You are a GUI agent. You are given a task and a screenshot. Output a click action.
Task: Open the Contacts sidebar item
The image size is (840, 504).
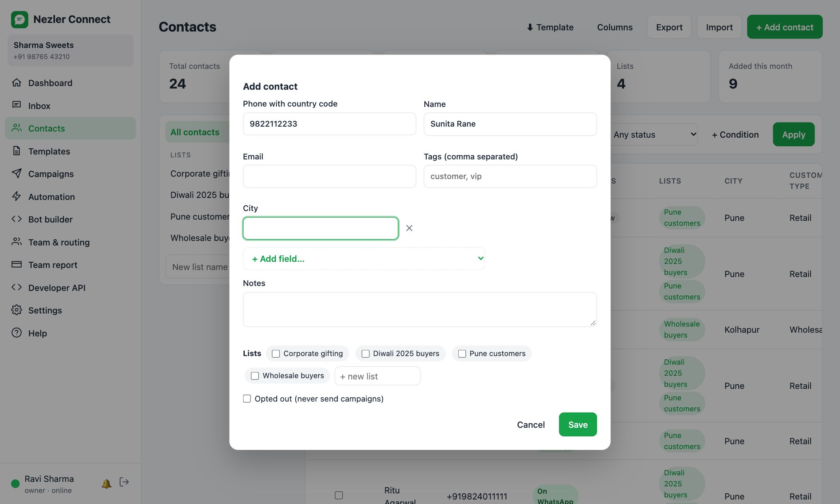click(71, 128)
